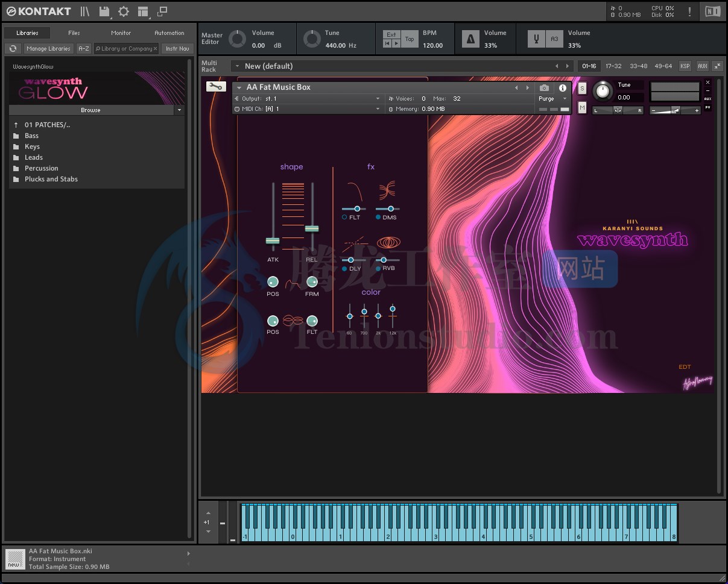Toggle the A-Z library sorting
The image size is (728, 584).
pyautogui.click(x=84, y=49)
